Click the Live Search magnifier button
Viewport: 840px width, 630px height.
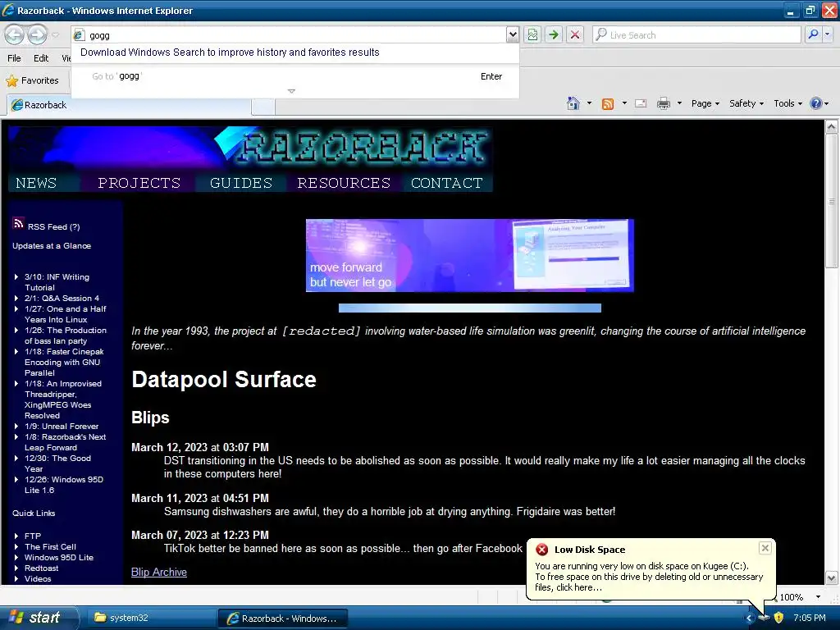813,34
